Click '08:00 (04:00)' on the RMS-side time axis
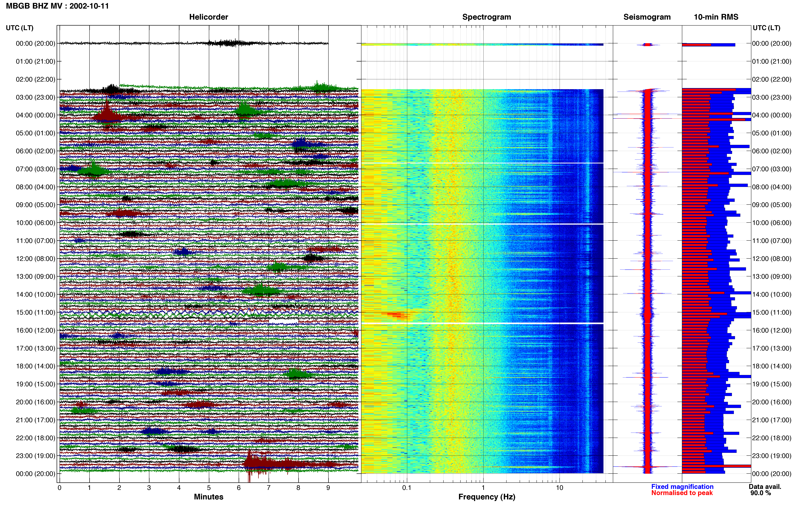Screen dimensions: 812x508 [x=772, y=187]
